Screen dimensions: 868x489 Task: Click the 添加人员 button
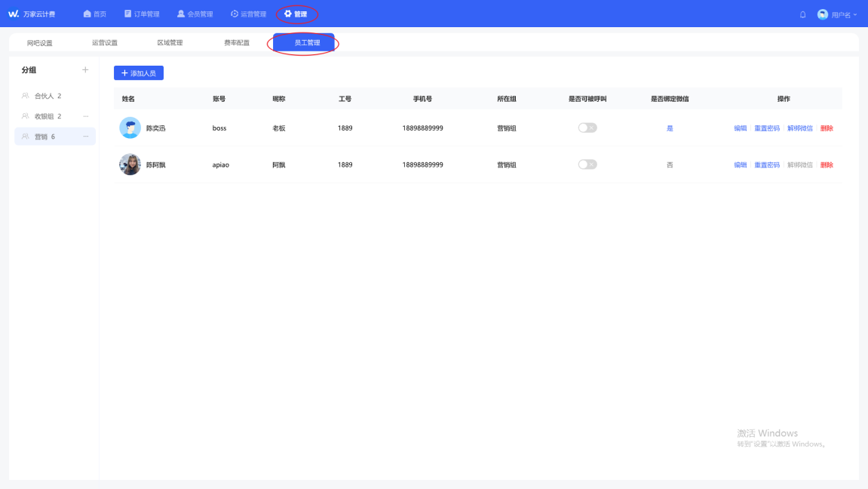click(x=139, y=73)
